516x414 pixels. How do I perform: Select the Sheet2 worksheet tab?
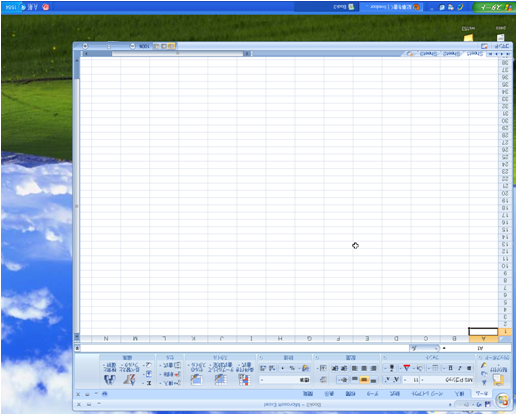pyautogui.click(x=451, y=54)
